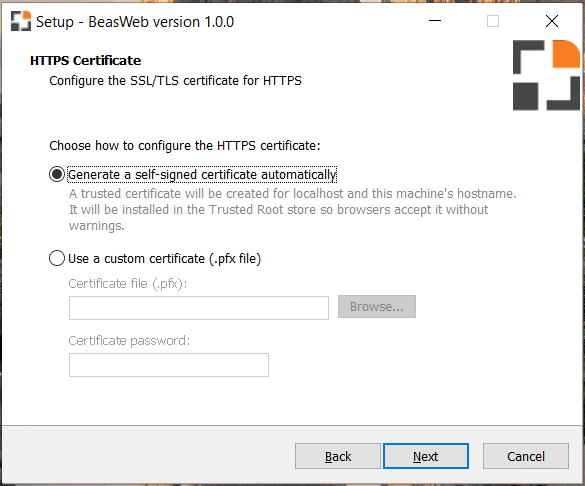Screen dimensions: 585x486
Task: Close the Setup window with X
Action: tap(552, 21)
